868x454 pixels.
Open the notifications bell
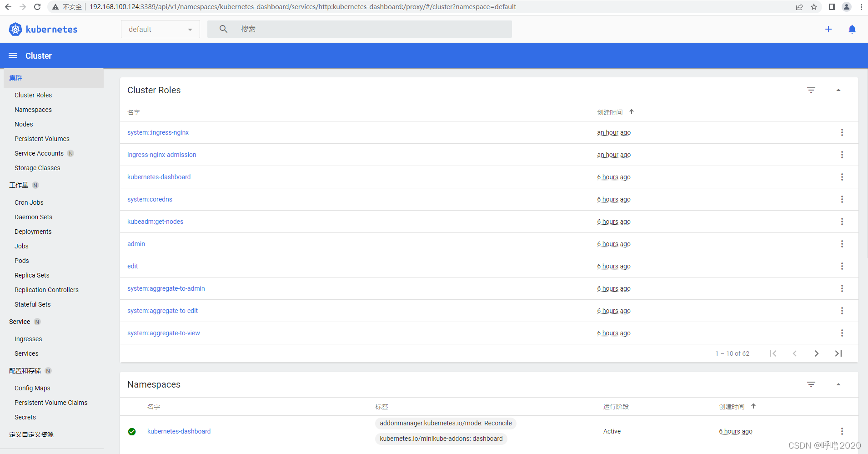[852, 29]
